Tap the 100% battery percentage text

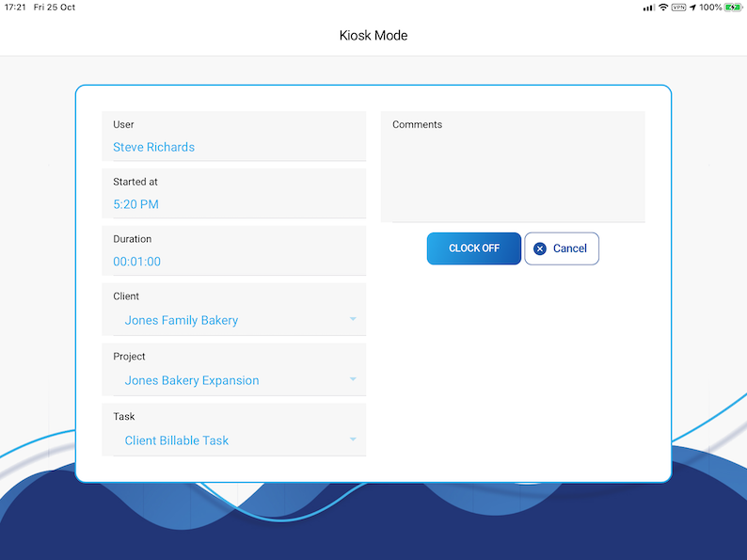[x=710, y=8]
